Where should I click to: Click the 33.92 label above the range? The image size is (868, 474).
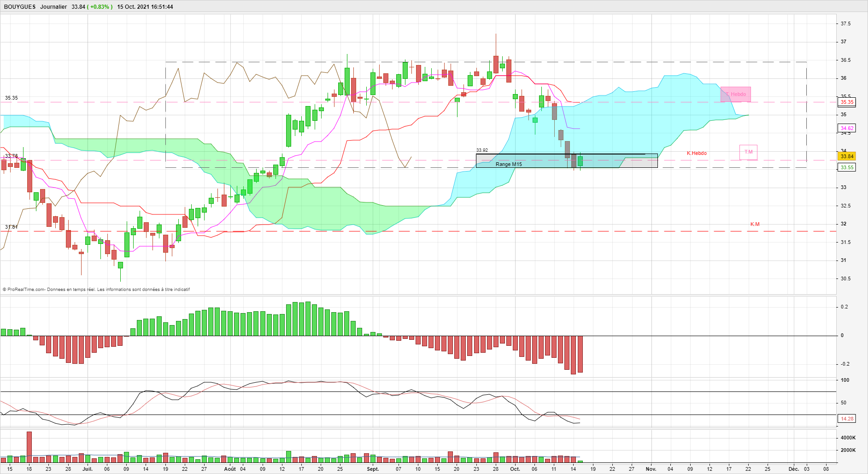[x=482, y=150]
